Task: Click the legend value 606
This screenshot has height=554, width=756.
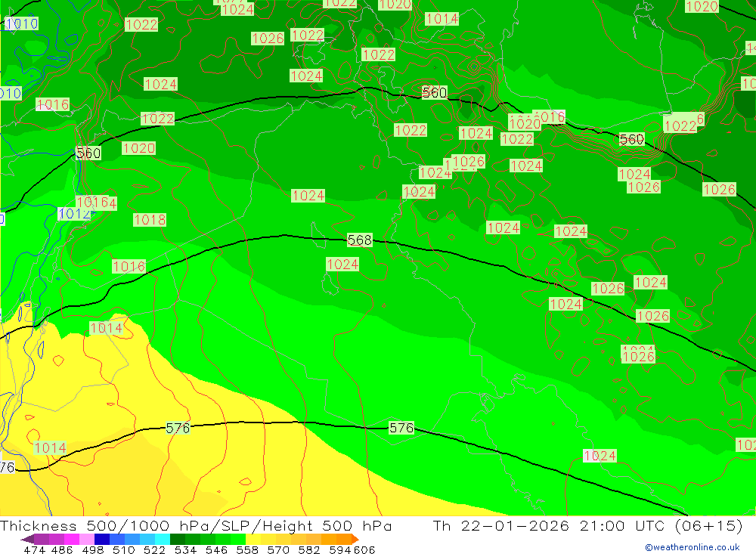Action: pos(364,549)
